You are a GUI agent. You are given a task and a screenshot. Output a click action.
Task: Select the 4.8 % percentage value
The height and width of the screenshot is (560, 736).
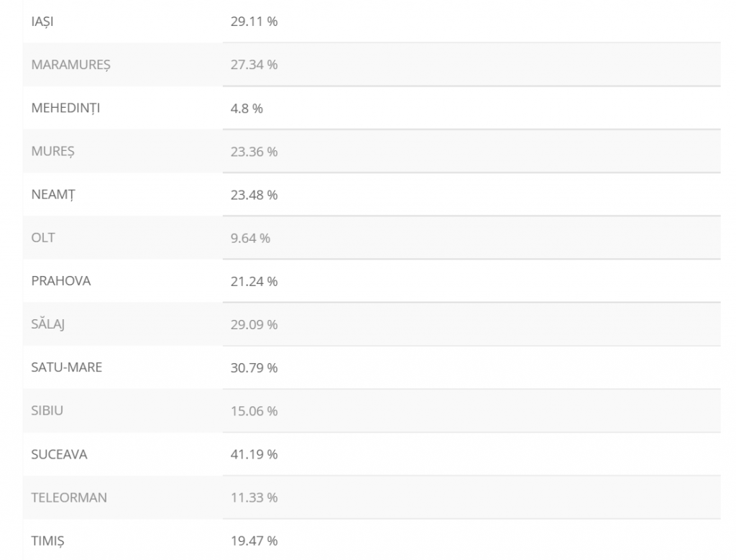(x=247, y=109)
